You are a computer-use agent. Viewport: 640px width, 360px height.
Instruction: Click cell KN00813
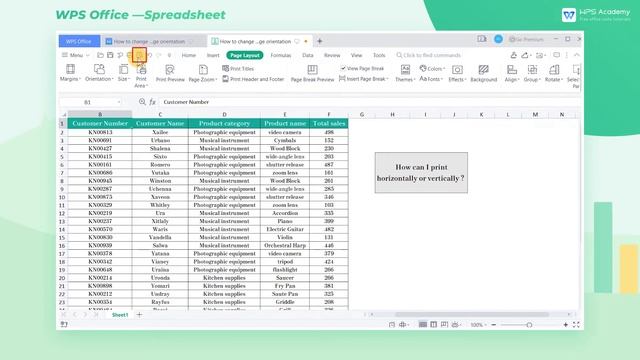pyautogui.click(x=100, y=132)
